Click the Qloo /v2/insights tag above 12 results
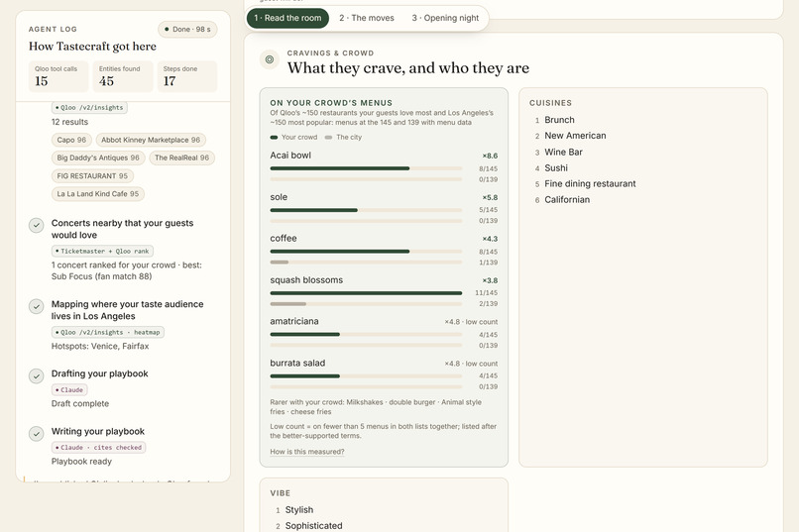The width and height of the screenshot is (799, 532). point(89,107)
